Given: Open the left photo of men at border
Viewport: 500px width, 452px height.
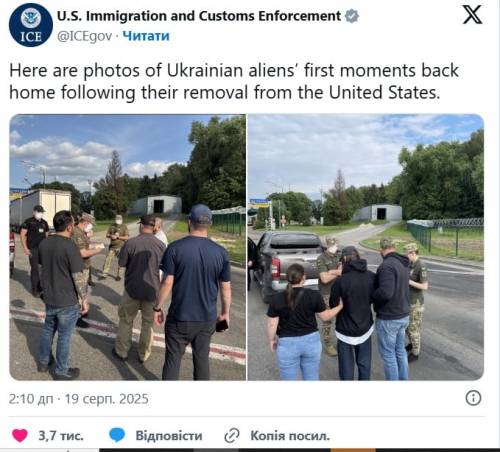Looking at the screenshot, I should tap(128, 247).
